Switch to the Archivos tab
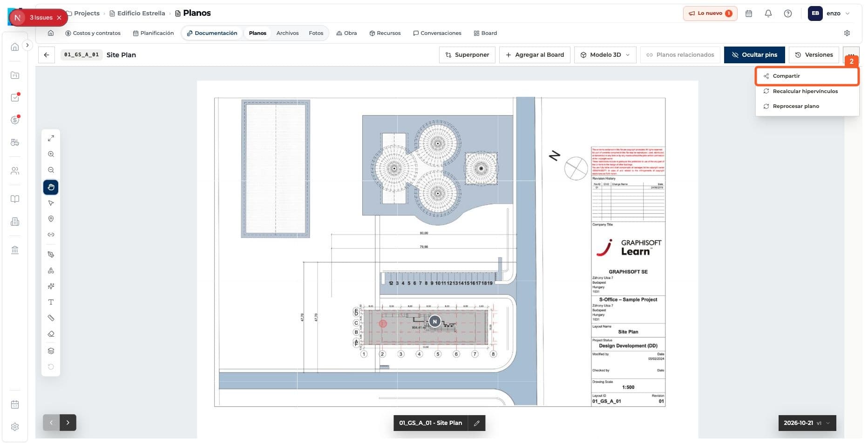Image resolution: width=868 pixels, height=444 pixels. pyautogui.click(x=287, y=33)
